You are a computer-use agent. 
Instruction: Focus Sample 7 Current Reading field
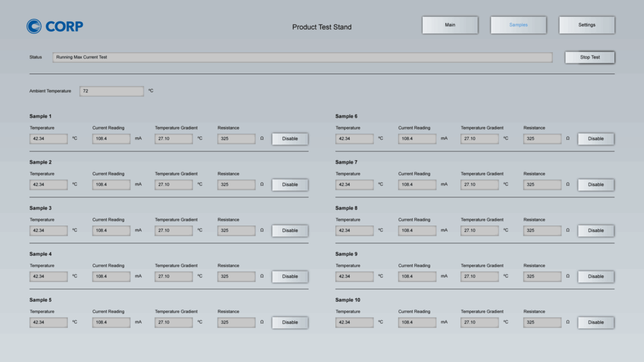(x=418, y=185)
